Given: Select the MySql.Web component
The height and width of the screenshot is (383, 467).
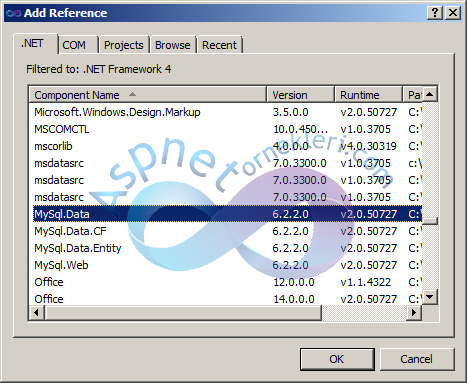Looking at the screenshot, I should (x=225, y=265).
